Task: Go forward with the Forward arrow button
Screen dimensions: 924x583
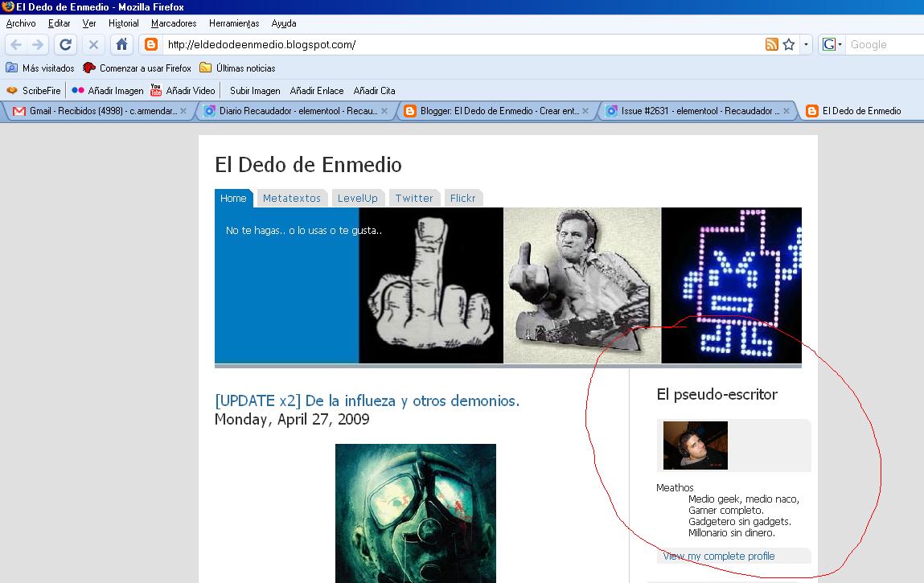Action: pos(38,45)
